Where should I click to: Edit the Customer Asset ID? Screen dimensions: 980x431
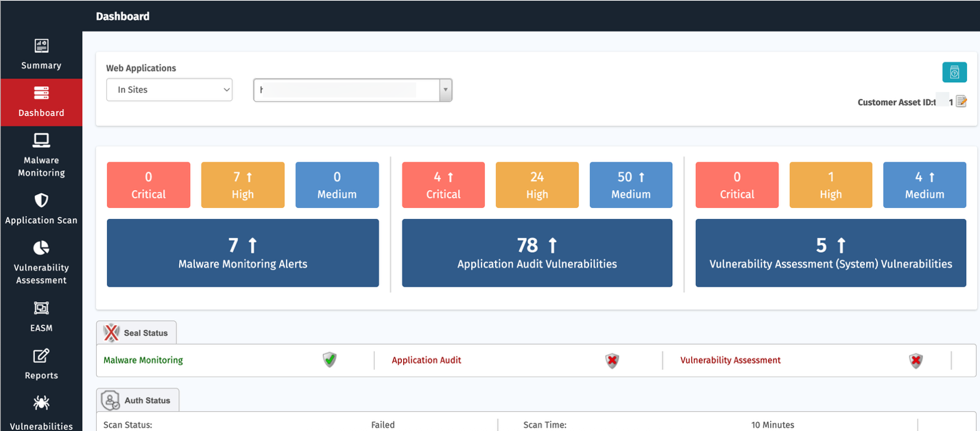961,102
